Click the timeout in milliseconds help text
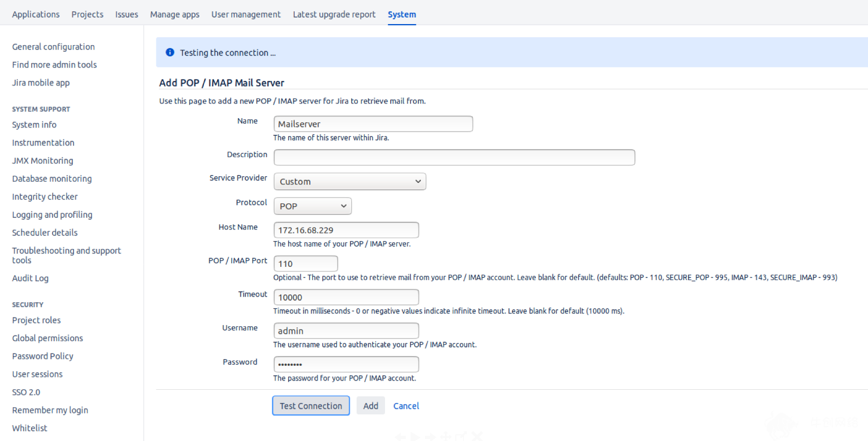This screenshot has height=441, width=868. (x=449, y=311)
